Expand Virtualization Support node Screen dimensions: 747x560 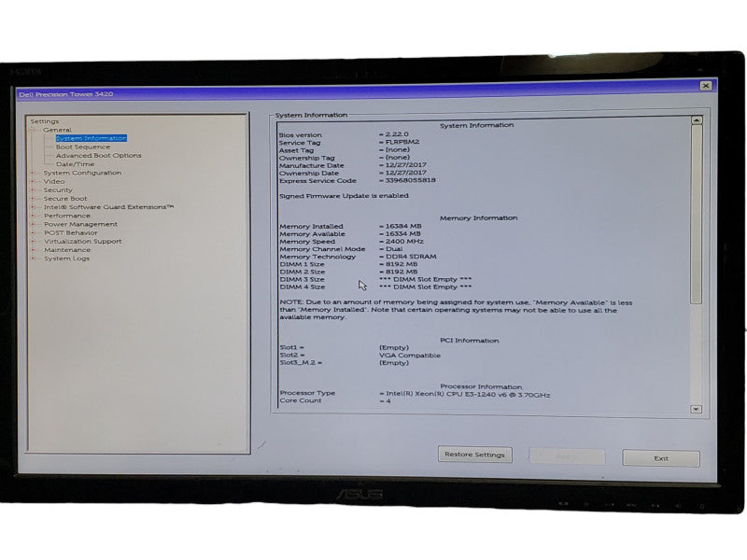pyautogui.click(x=33, y=242)
